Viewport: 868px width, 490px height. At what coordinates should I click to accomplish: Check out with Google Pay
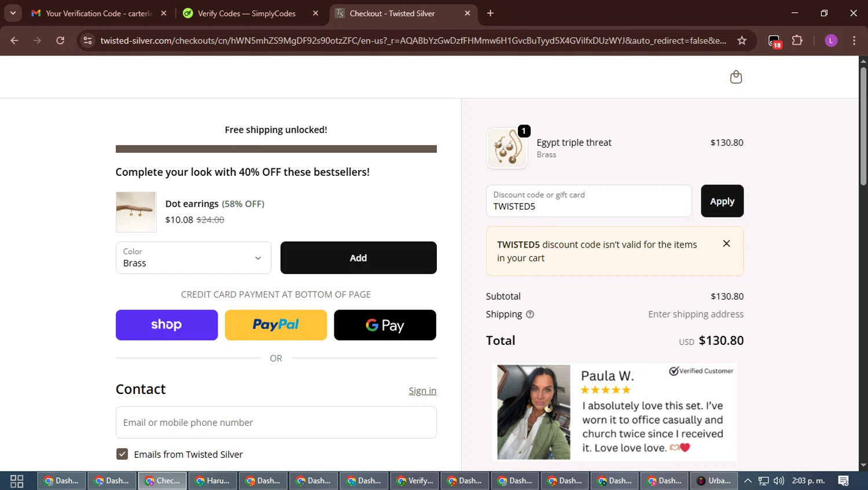[x=385, y=325]
